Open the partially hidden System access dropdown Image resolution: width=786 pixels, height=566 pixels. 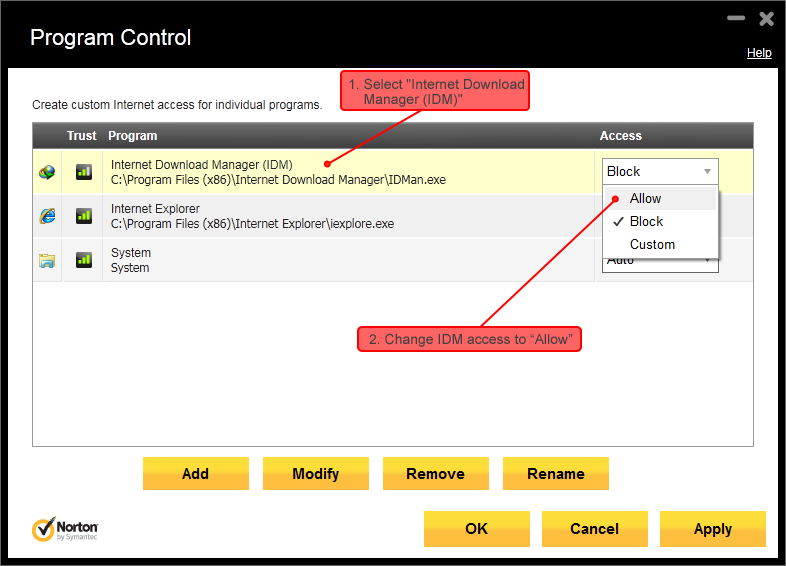[x=660, y=266]
